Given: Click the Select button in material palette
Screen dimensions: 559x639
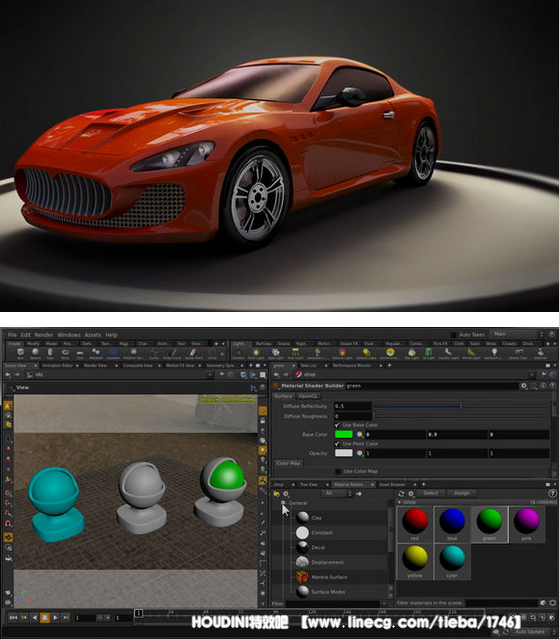Looking at the screenshot, I should pyautogui.click(x=430, y=493).
